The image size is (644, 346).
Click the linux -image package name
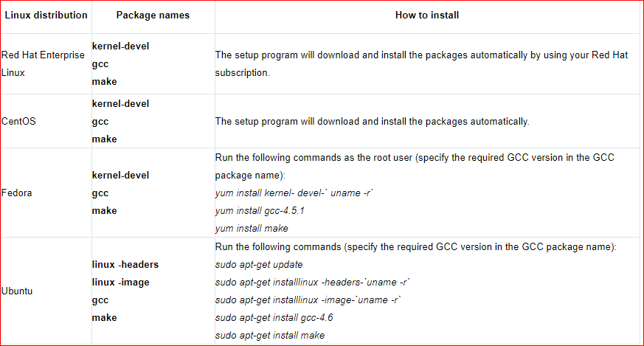121,283
